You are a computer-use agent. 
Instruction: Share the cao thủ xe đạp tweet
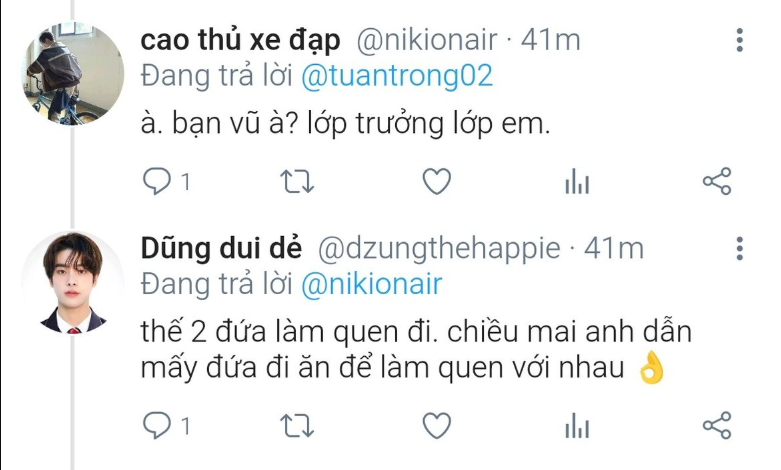717,181
